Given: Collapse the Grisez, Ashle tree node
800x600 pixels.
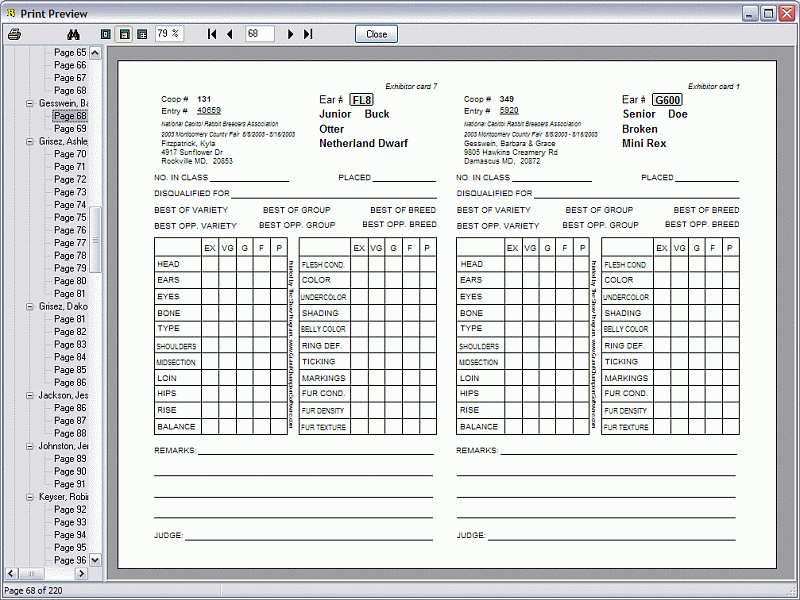Looking at the screenshot, I should pos(30,141).
